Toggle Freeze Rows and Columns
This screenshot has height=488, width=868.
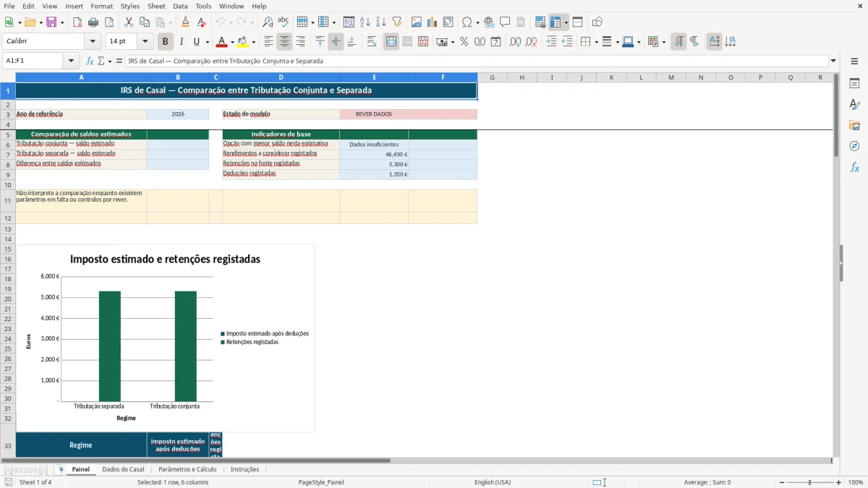click(556, 22)
